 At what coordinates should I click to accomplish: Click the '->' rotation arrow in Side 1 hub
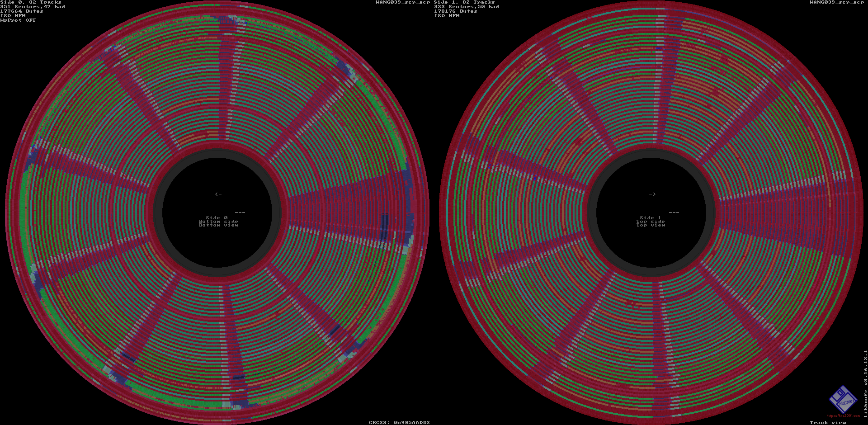tap(652, 194)
